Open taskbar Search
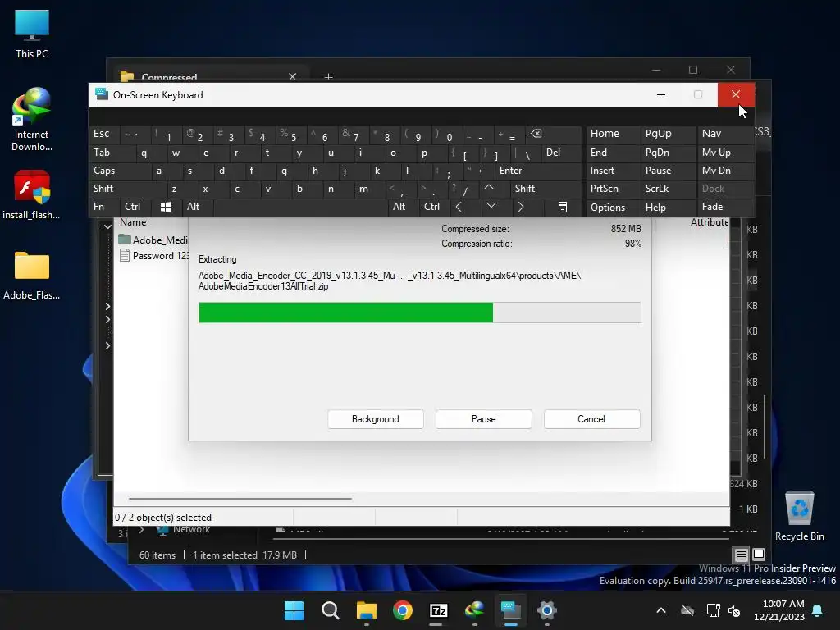The image size is (840, 630). 330,610
